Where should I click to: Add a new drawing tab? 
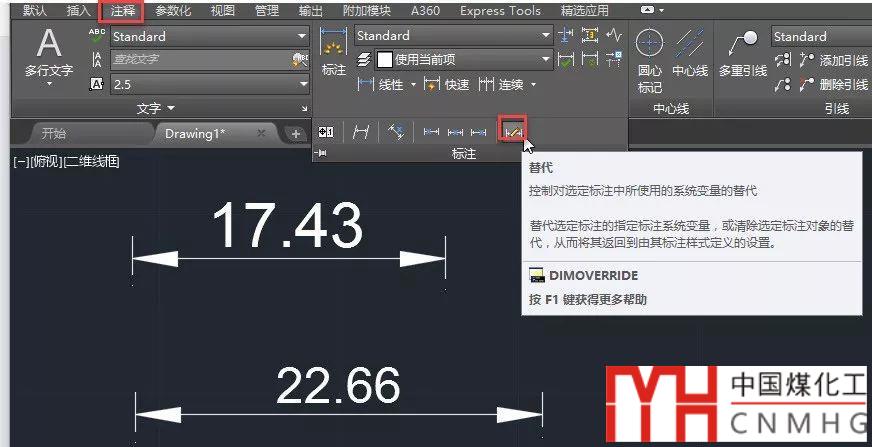296,134
